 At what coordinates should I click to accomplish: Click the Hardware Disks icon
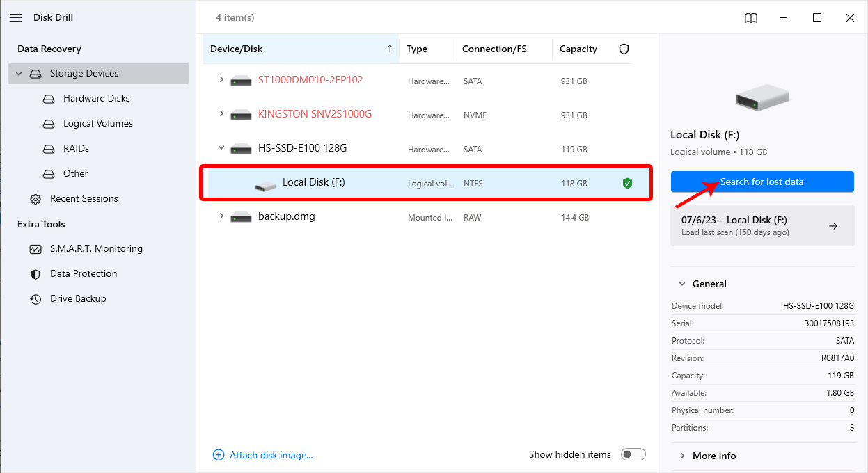(x=49, y=99)
